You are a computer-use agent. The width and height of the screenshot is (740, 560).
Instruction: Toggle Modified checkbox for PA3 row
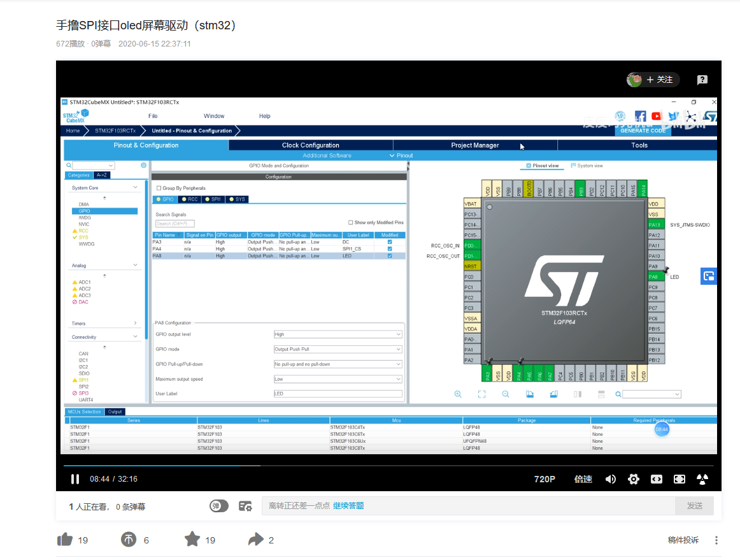(389, 241)
